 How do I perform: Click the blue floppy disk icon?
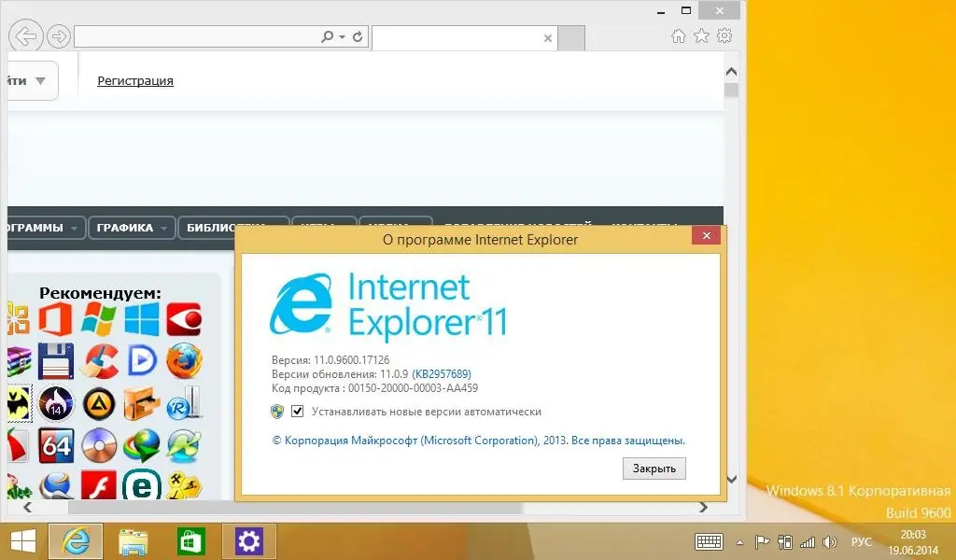55,361
